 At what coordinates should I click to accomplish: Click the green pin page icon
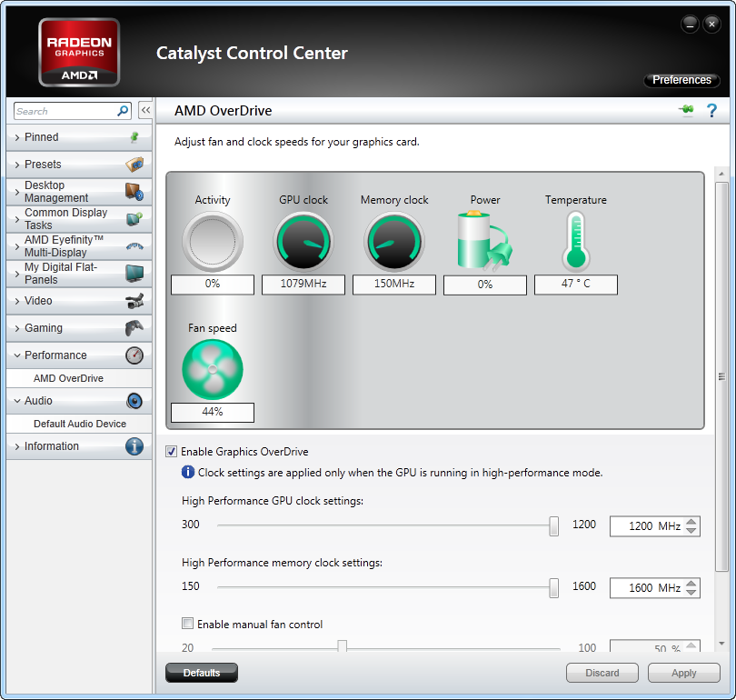click(x=686, y=110)
